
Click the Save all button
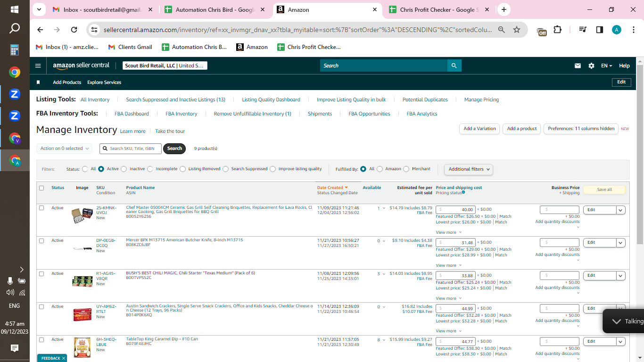(x=604, y=189)
